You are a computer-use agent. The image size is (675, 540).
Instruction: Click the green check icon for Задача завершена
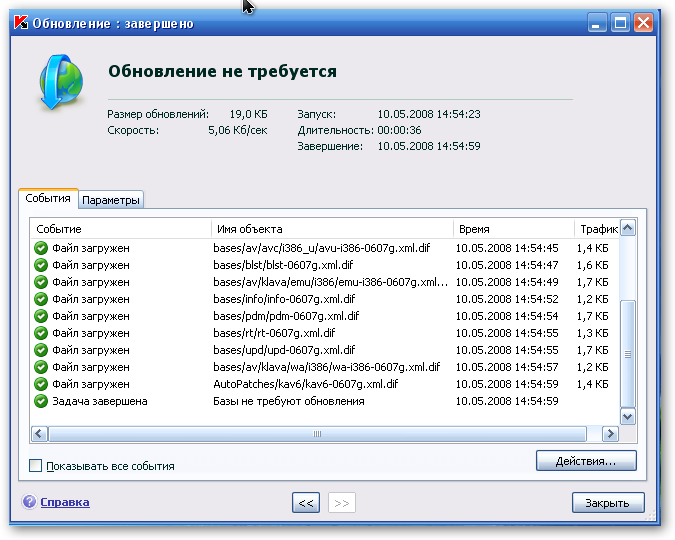pos(41,401)
